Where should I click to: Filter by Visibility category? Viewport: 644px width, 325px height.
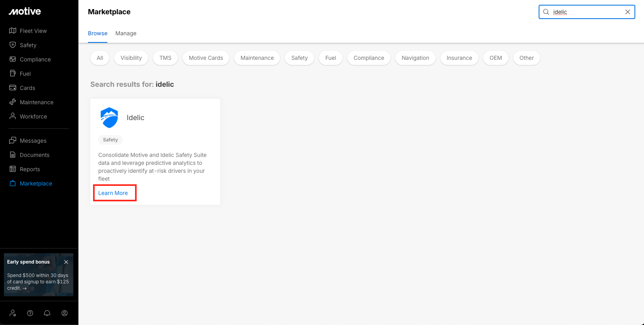coord(131,58)
